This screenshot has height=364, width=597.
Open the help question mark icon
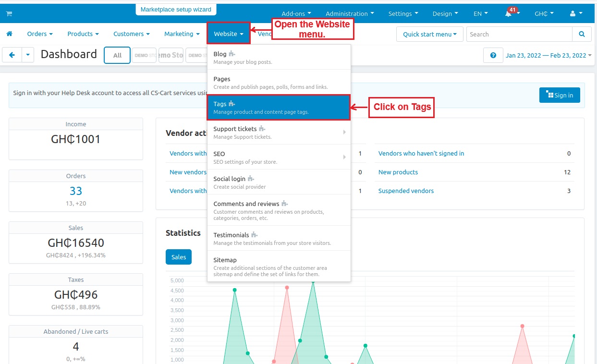tap(493, 55)
